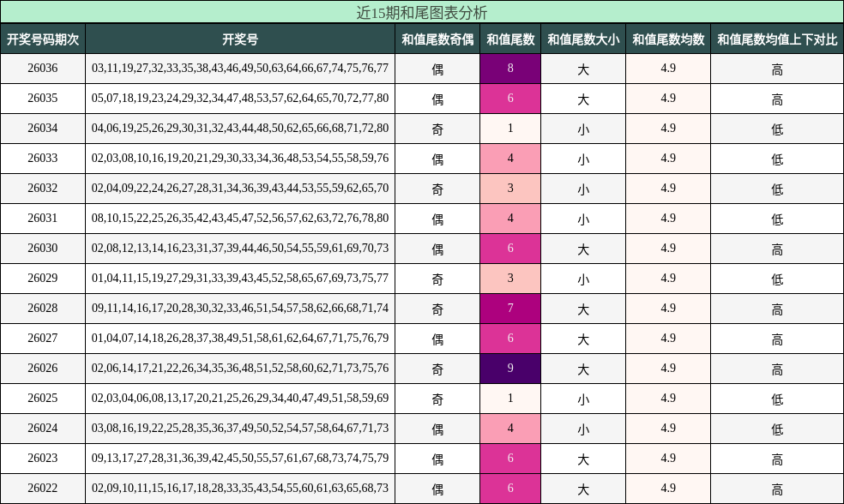This screenshot has width=844, height=504.
Task: Click the 和值尾数均值上下对比 column header
Action: pyautogui.click(x=776, y=38)
